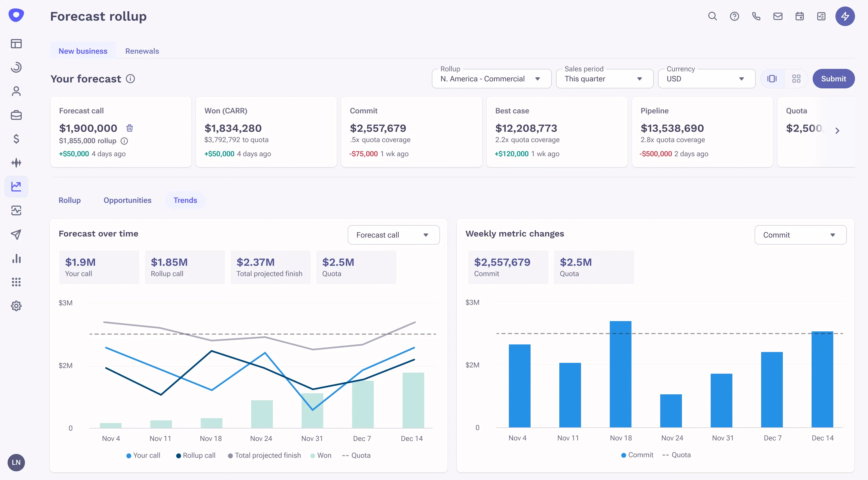Switch to the Renewals tab
868x480 pixels.
142,51
